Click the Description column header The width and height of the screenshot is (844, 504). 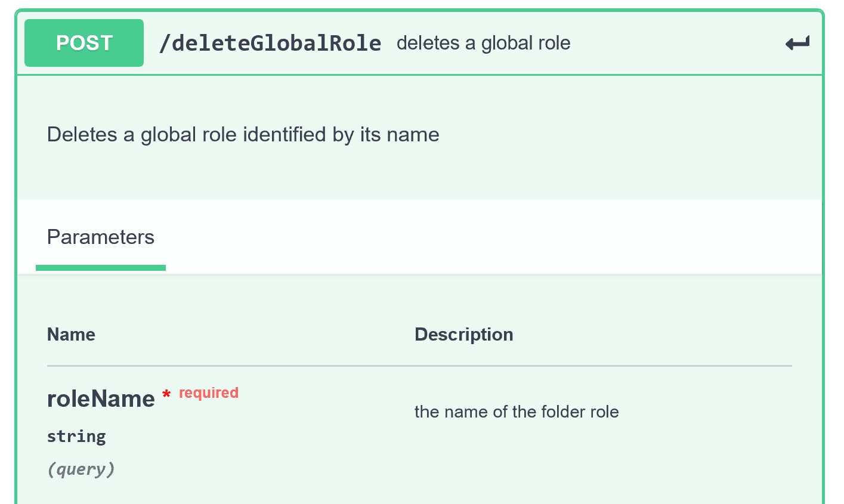point(463,335)
